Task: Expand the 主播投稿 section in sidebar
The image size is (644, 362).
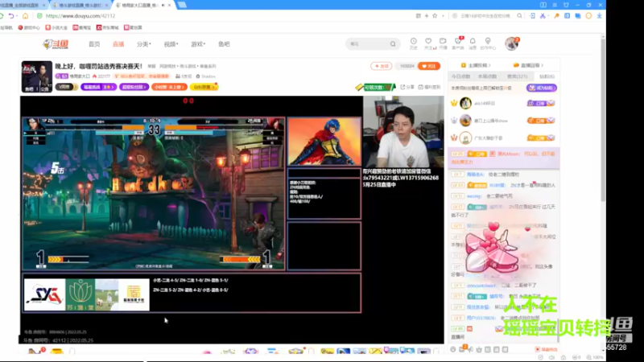Action: [x=476, y=65]
